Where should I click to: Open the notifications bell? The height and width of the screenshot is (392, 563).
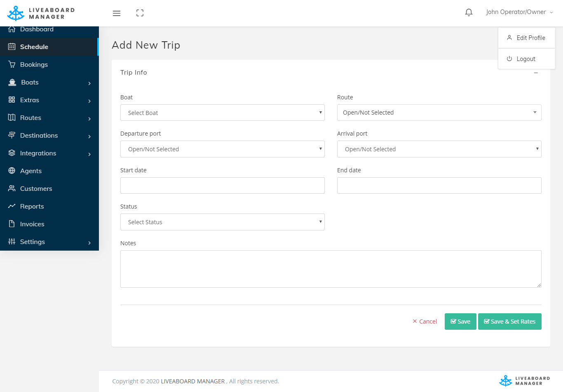click(x=469, y=12)
